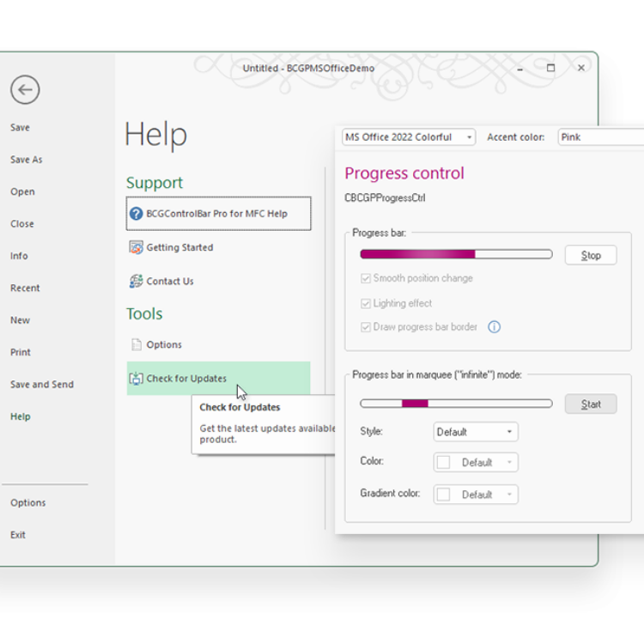Toggle Draw progress bar border checkbox
The image size is (644, 644).
[366, 327]
